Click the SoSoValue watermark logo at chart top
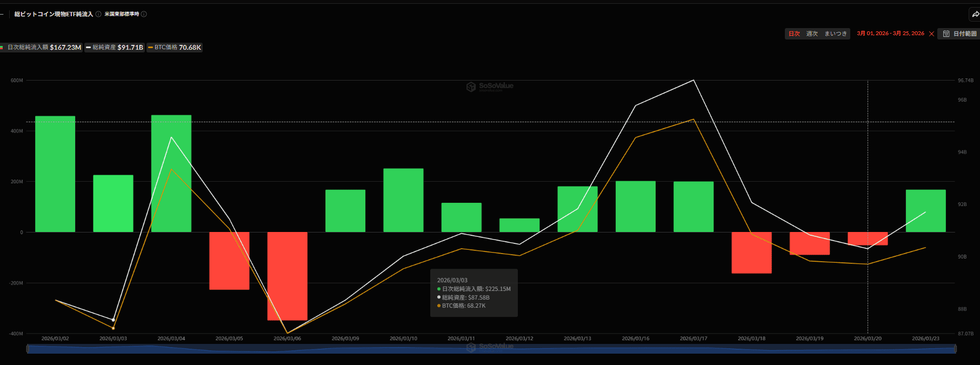Screen dimensions: 980x365 [490, 87]
